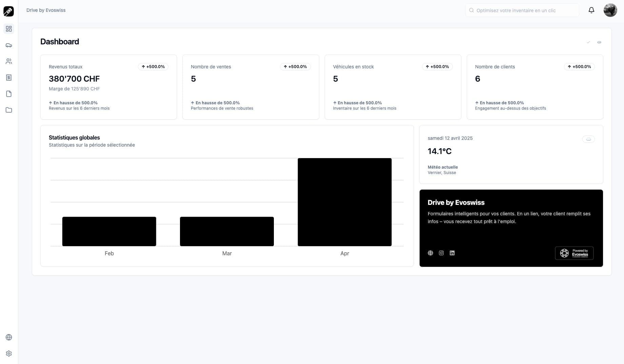The height and width of the screenshot is (364, 624).
Task: Focus the inventory search field
Action: (x=522, y=10)
